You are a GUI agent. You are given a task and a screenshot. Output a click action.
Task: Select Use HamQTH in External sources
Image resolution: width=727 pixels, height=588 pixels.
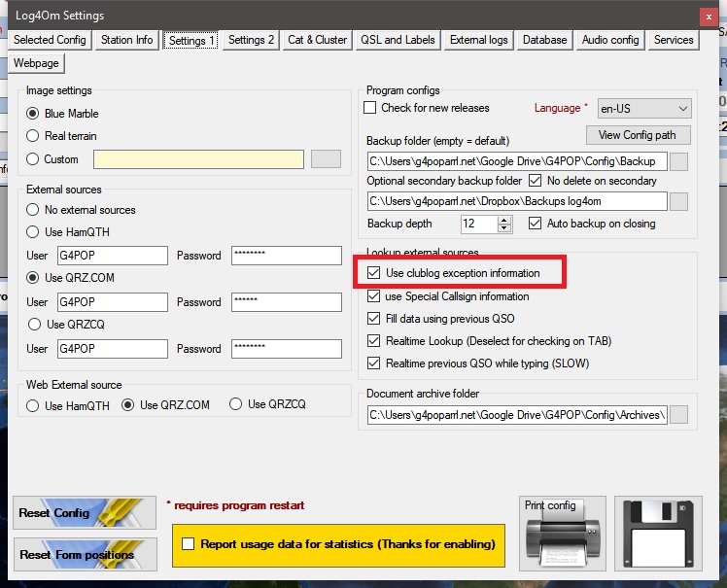tap(68, 232)
